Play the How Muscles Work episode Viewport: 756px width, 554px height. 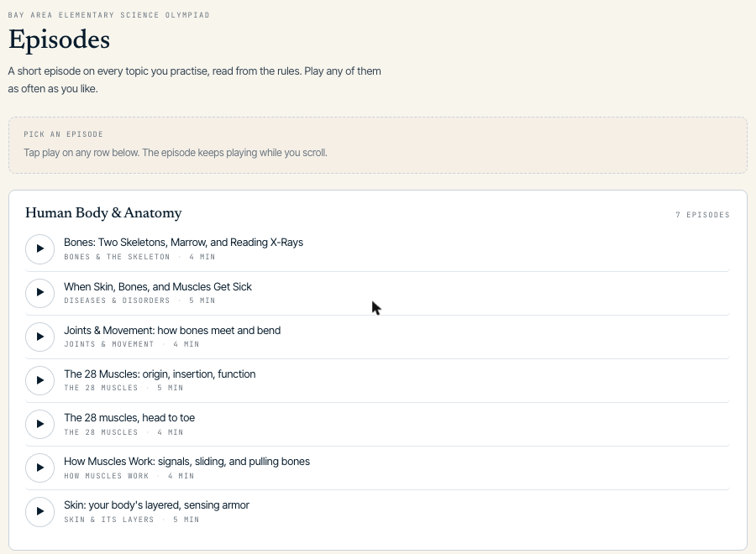(x=39, y=468)
